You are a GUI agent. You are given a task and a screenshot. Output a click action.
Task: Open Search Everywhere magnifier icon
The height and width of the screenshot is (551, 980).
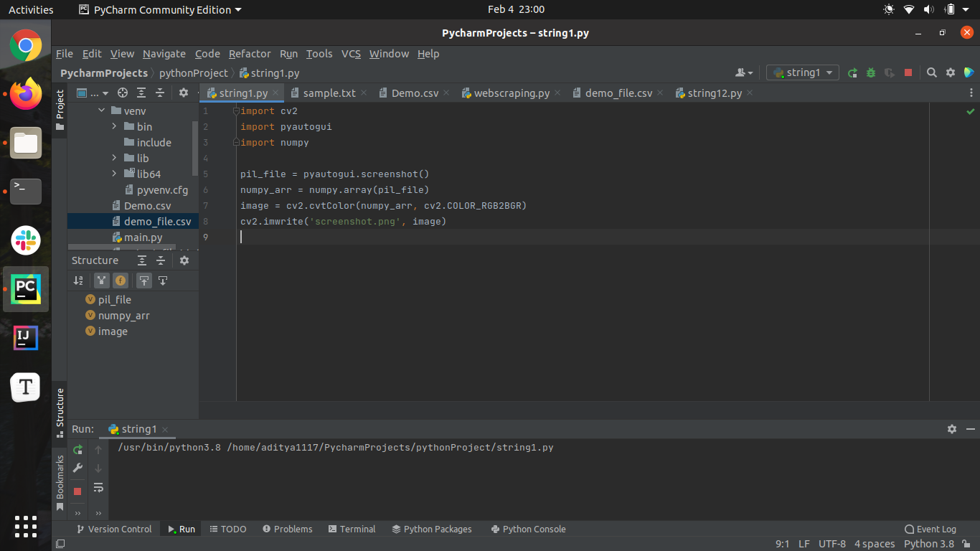click(x=932, y=72)
